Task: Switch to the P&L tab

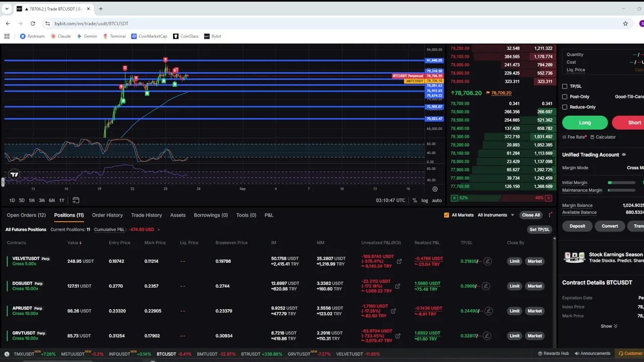Action: pyautogui.click(x=269, y=215)
